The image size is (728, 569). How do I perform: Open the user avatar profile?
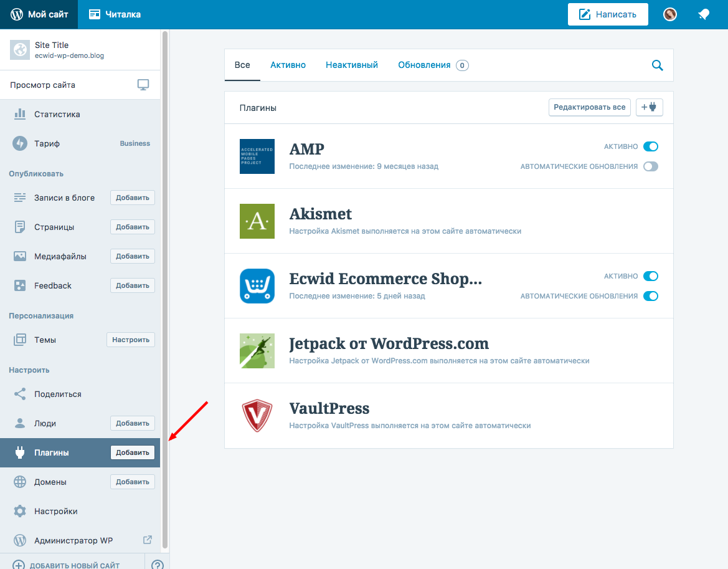click(x=670, y=14)
